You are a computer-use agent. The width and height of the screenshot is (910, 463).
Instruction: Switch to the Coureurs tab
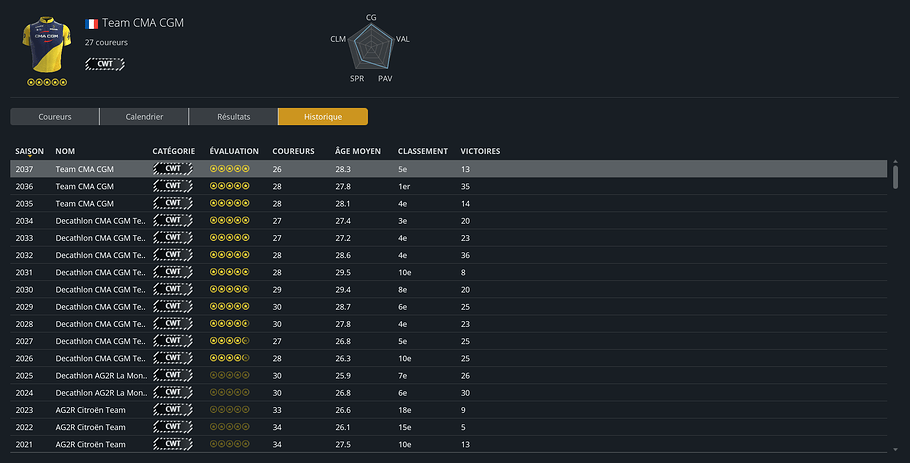(55, 117)
